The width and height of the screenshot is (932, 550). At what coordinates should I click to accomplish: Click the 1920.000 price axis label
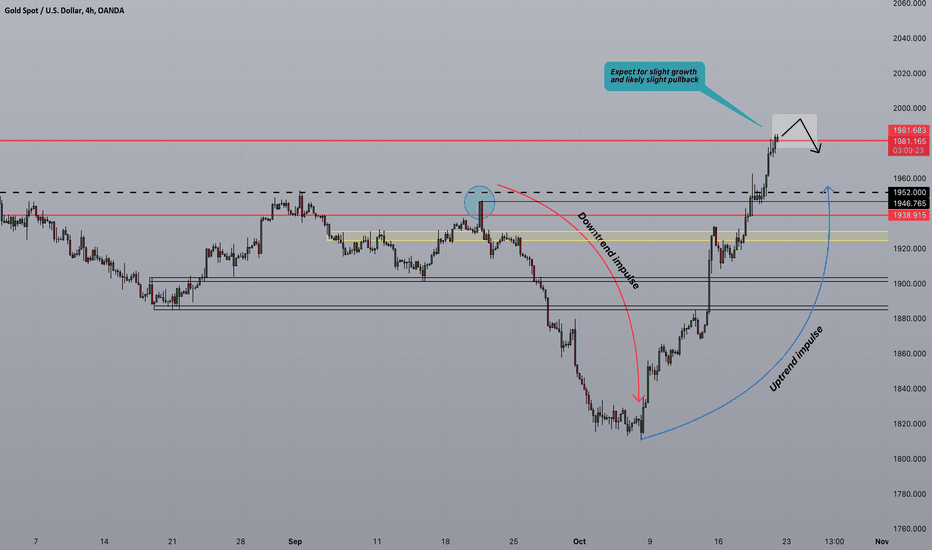tap(909, 249)
